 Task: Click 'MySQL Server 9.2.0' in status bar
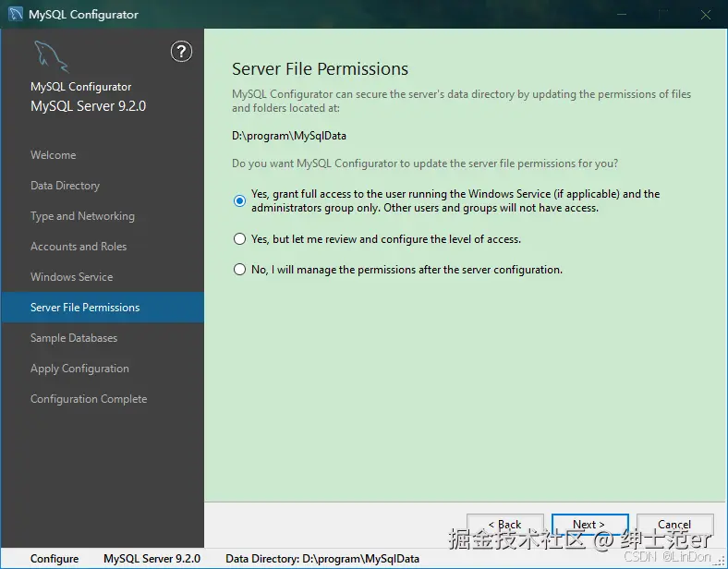point(152,559)
